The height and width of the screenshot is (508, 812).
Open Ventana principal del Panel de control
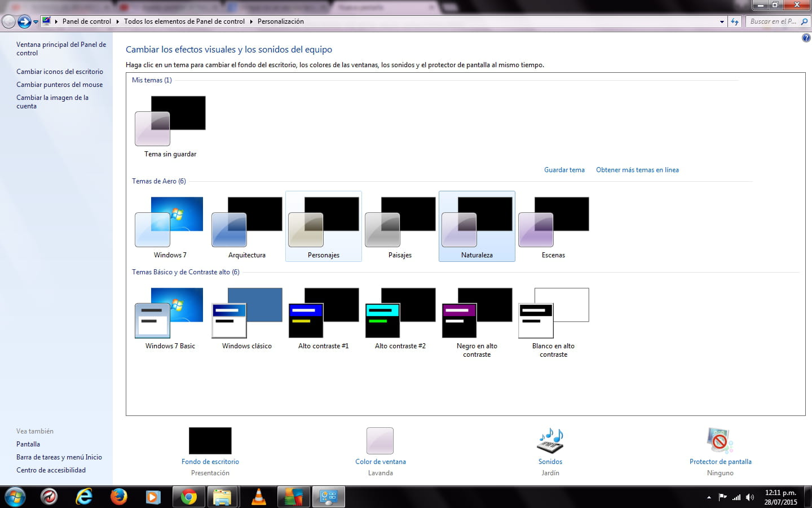[61, 49]
